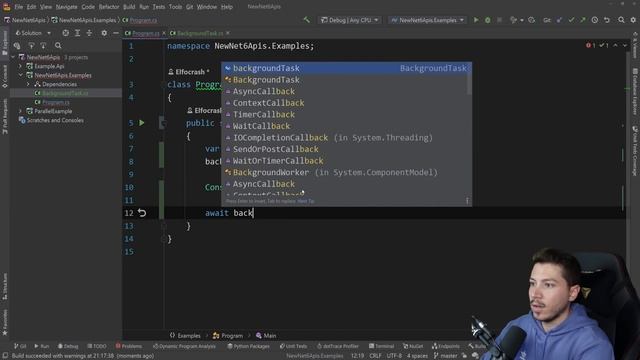The width and height of the screenshot is (640, 360).
Task: Click the Git commit checkmark icon
Action: coord(571,20)
